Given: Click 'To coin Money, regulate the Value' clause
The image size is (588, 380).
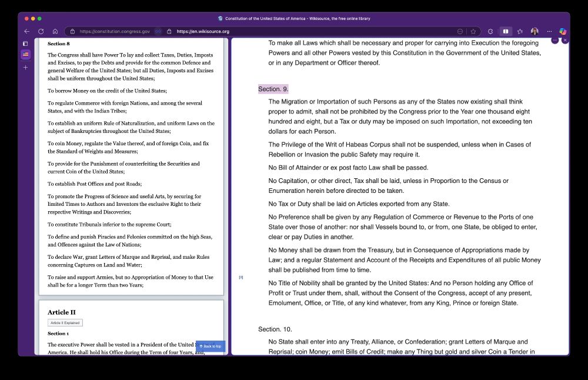Looking at the screenshot, I should tap(128, 148).
